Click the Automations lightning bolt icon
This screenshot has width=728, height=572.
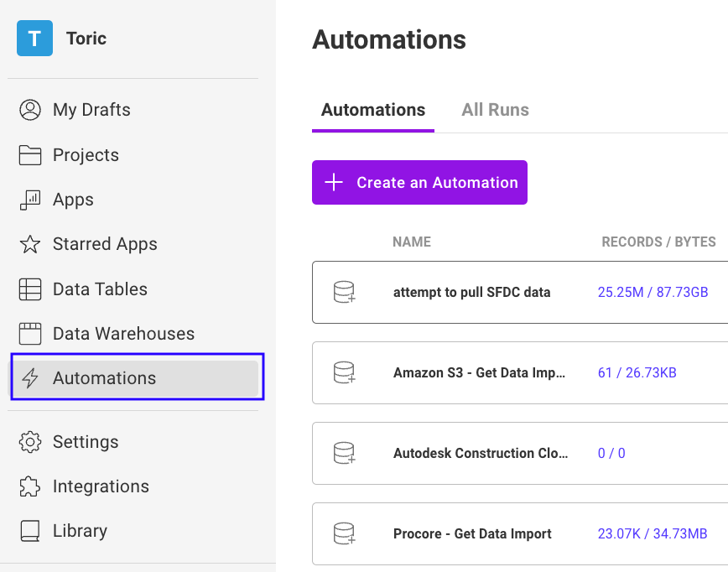point(30,378)
